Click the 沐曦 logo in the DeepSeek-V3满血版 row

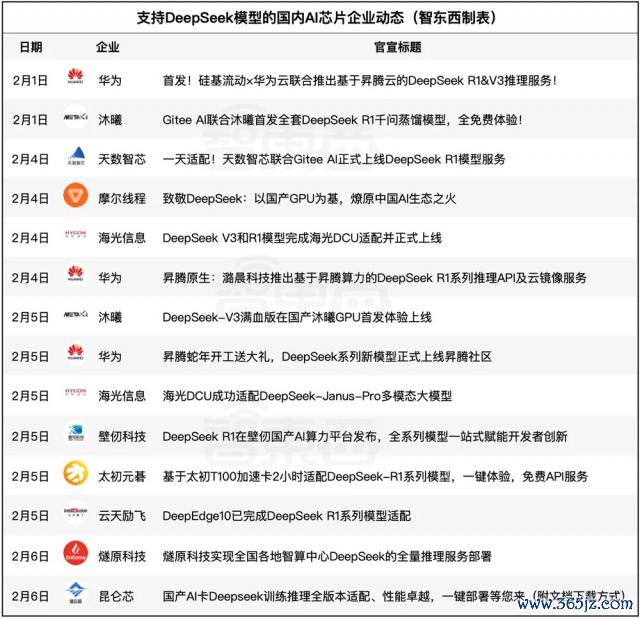coord(76,314)
